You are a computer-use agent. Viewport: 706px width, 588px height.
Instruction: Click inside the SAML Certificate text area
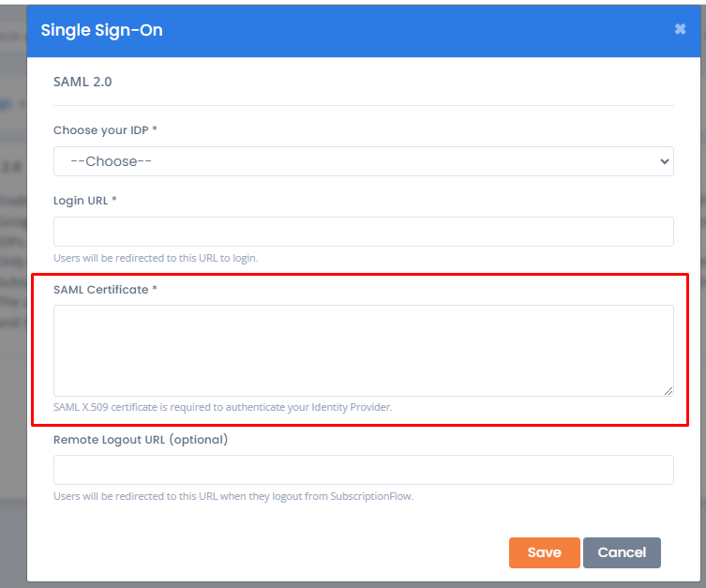pos(364,351)
